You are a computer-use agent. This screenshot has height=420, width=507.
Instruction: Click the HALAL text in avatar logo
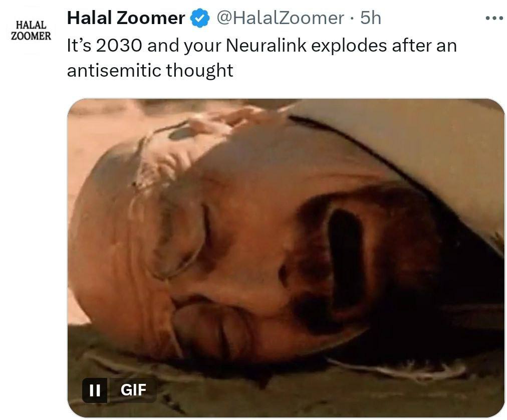point(31,25)
